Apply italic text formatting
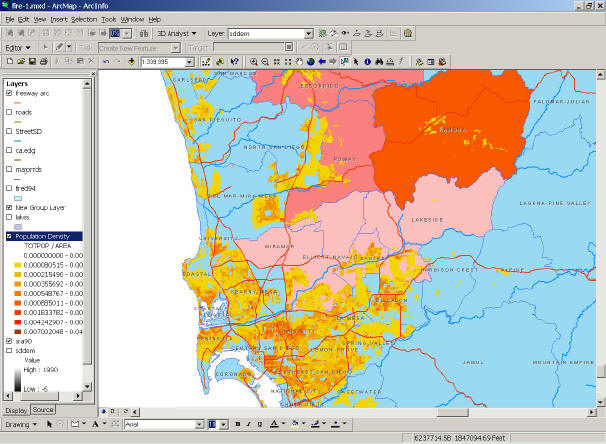Image resolution: width=606 pixels, height=444 pixels. 249,424
